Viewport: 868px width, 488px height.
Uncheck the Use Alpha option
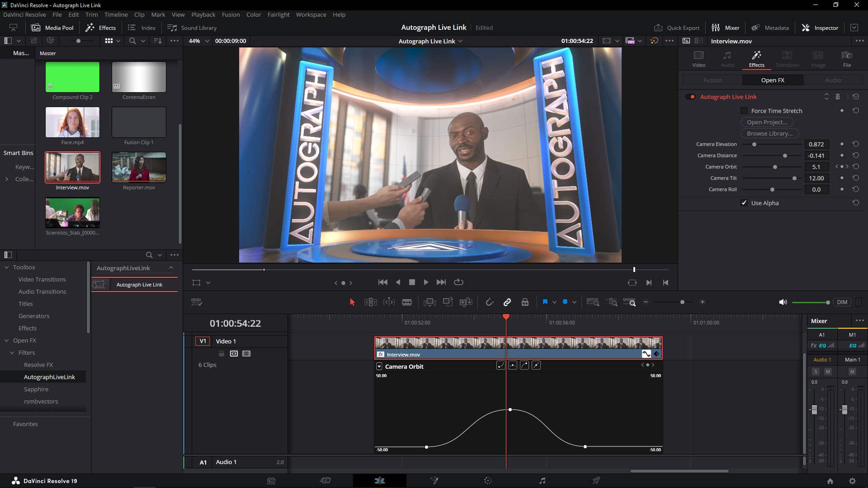744,203
